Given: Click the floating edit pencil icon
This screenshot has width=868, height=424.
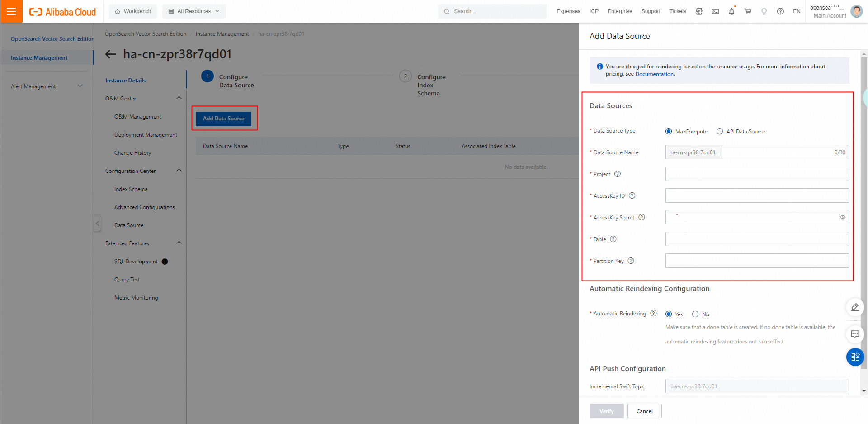Looking at the screenshot, I should 855,307.
